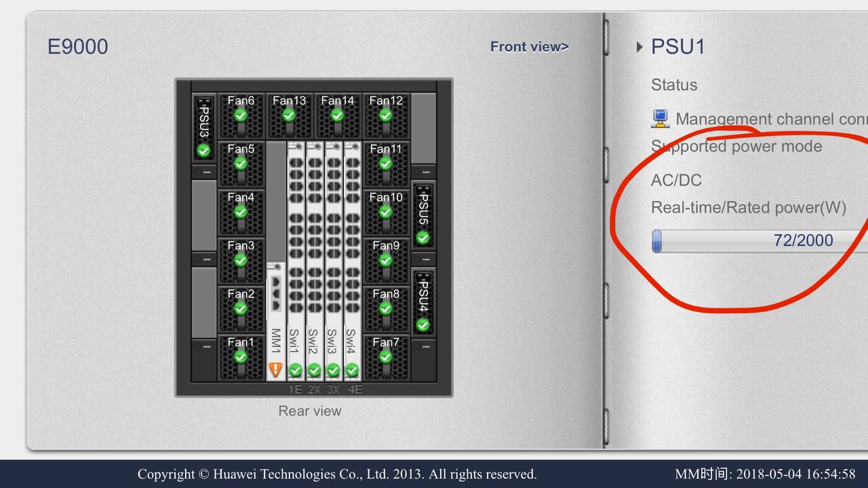
Task: Select the Fan14 module
Action: coord(338,116)
